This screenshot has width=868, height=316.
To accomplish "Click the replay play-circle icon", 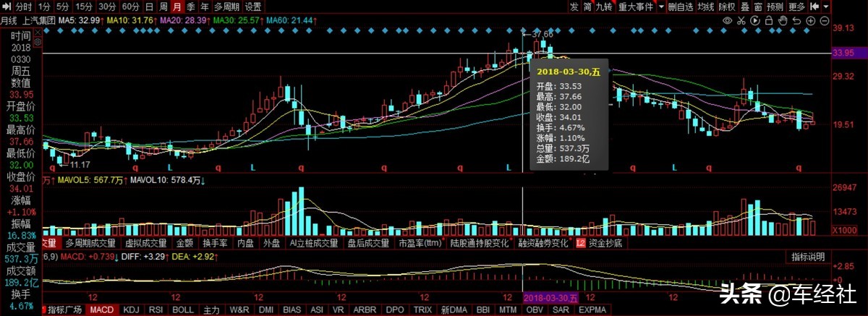I will tap(755, 21).
